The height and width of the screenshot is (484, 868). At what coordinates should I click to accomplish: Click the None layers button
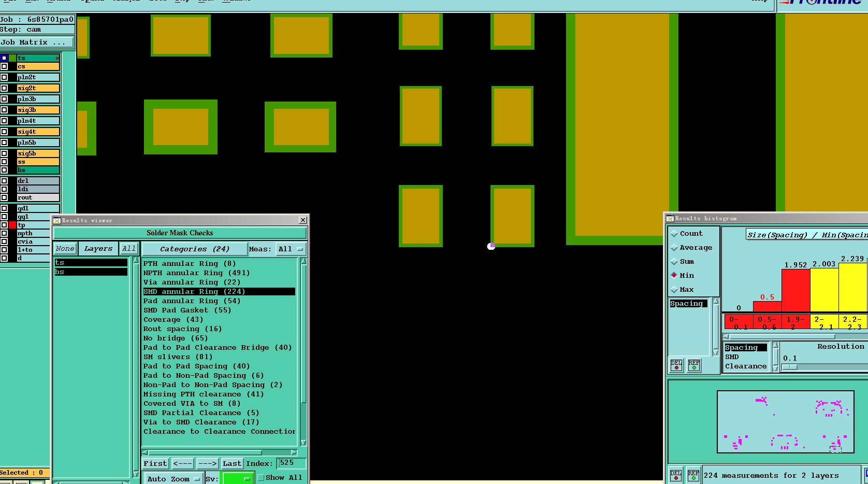[65, 249]
